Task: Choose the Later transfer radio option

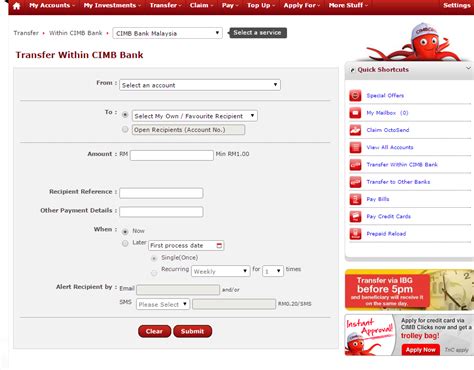Action: 125,243
